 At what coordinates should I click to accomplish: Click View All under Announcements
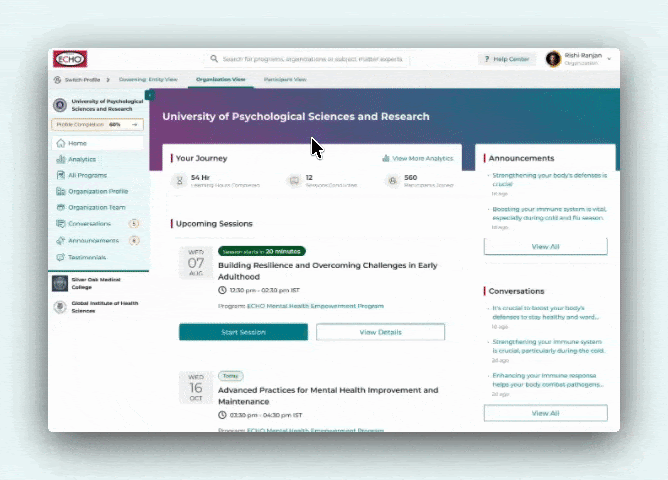click(546, 247)
